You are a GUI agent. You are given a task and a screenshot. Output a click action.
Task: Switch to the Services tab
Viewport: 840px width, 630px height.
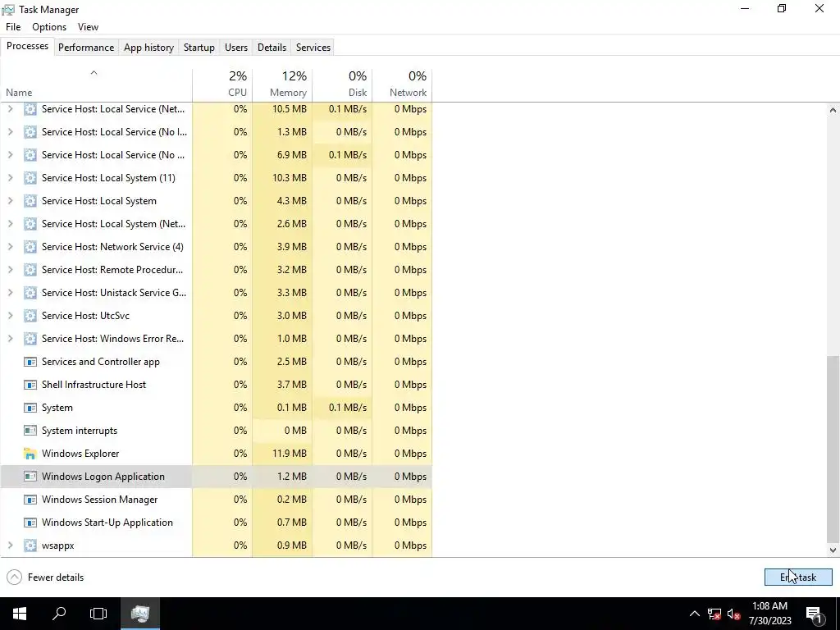point(313,47)
